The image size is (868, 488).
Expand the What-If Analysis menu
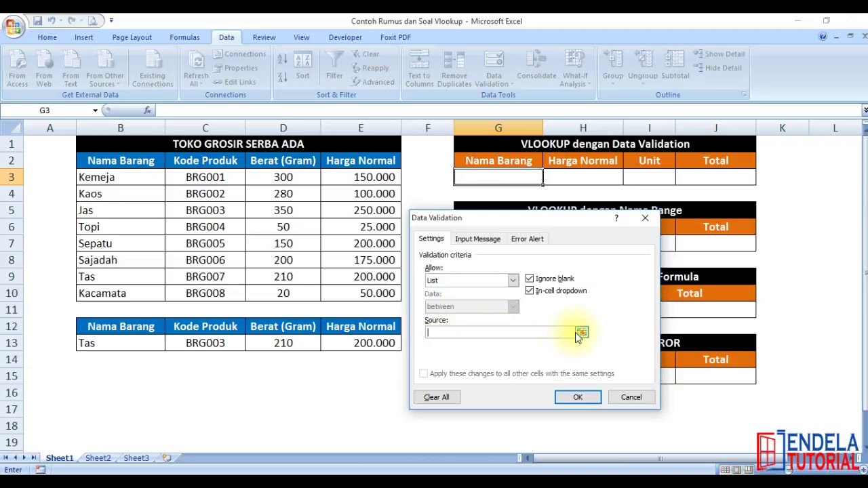tap(575, 80)
